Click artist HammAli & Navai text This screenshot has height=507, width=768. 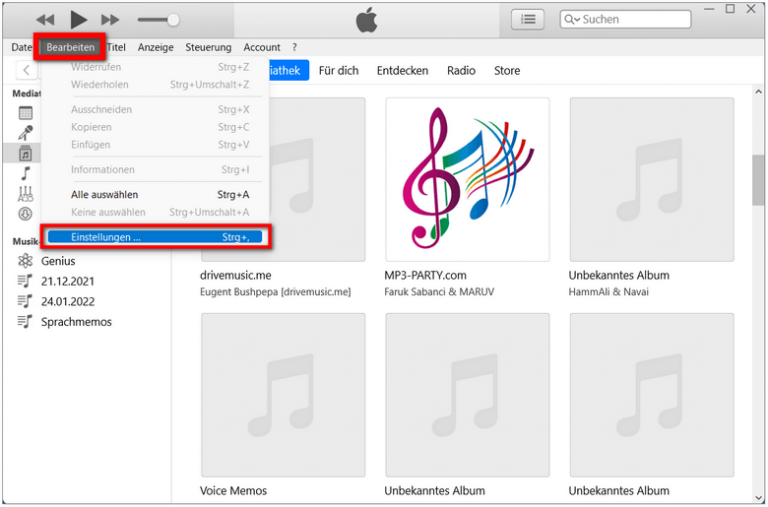tap(608, 292)
